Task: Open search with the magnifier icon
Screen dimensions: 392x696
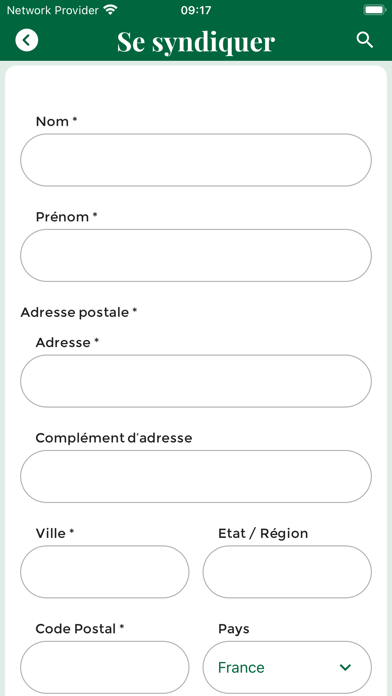Action: (x=364, y=40)
